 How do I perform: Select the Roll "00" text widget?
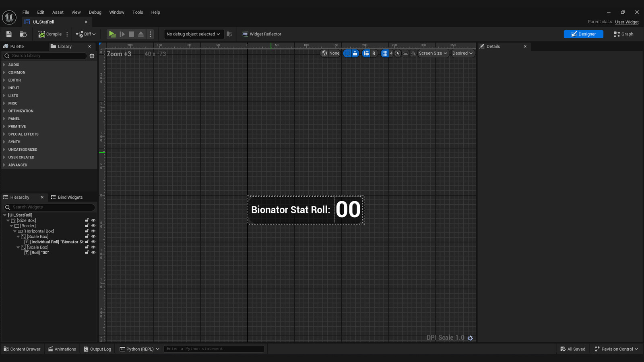(39, 253)
